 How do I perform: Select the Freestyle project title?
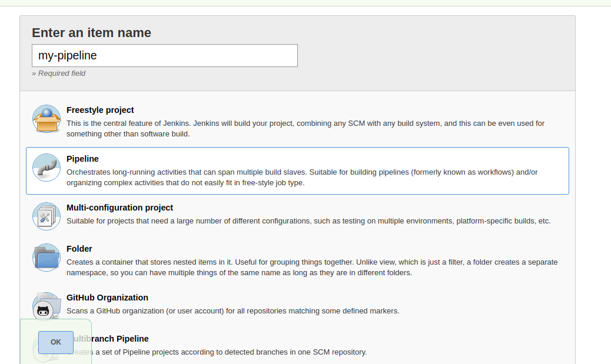(100, 110)
